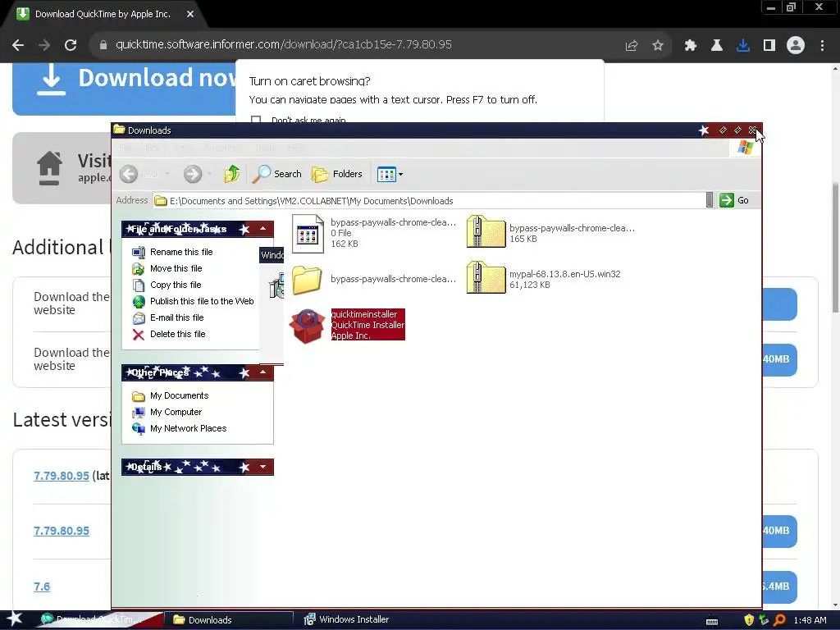Click the highlighted quicktimeinstaller file name
The width and height of the screenshot is (840, 630).
(x=367, y=325)
